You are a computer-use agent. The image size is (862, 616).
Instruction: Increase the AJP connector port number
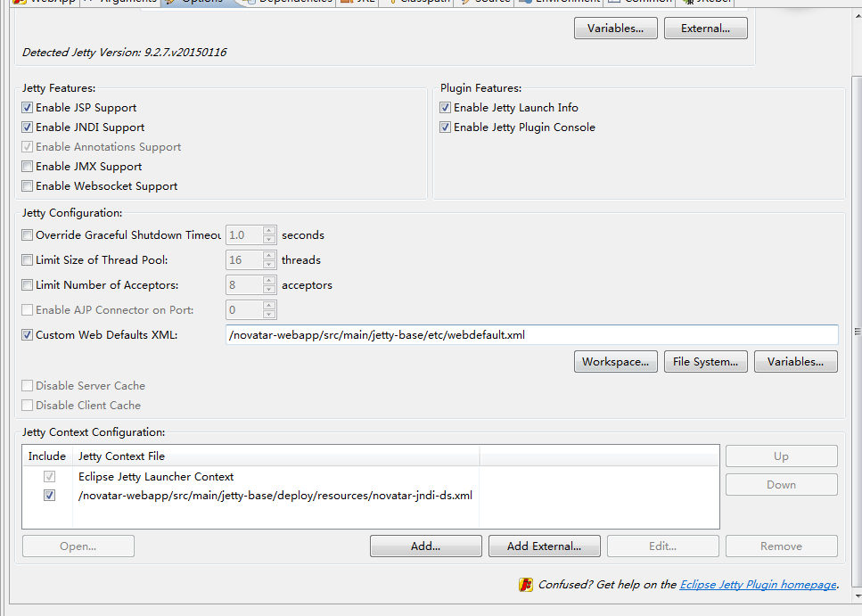point(269,305)
